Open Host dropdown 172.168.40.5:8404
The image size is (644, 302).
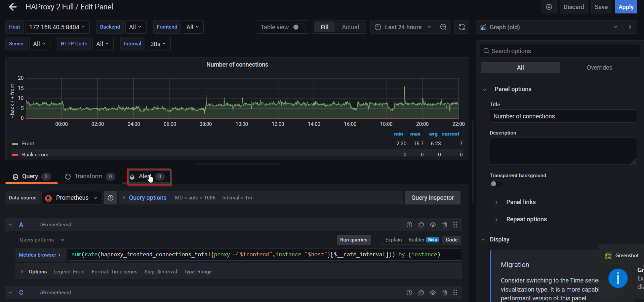point(57,27)
